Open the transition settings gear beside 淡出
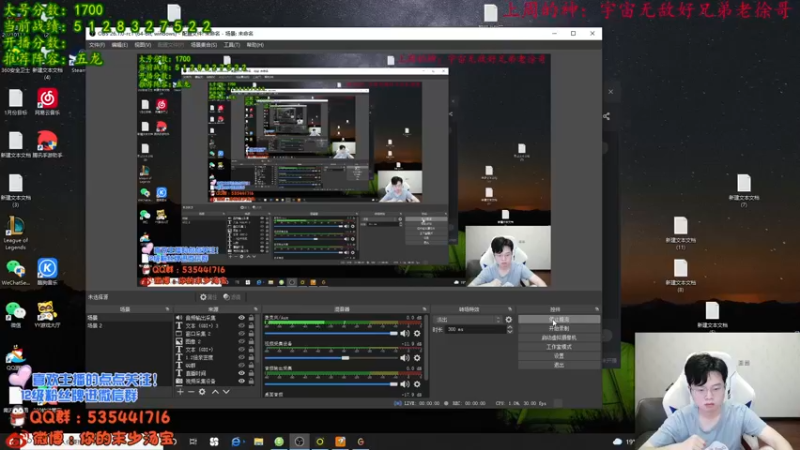This screenshot has height=450, width=800. coord(508,319)
